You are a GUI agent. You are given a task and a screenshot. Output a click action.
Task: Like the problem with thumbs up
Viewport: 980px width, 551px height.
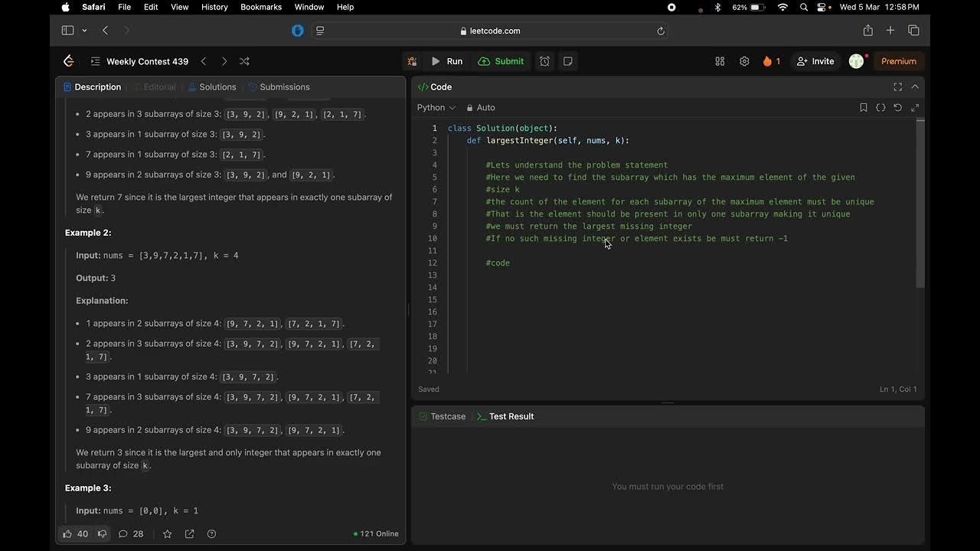(67, 533)
